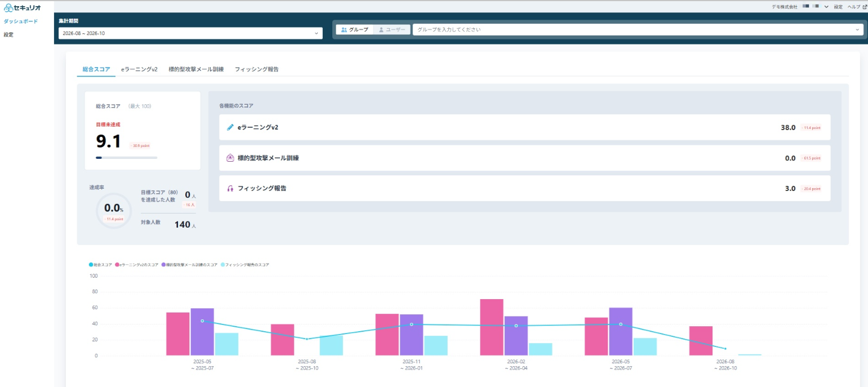Open the account menu chevron beside デモ株式会社
The width and height of the screenshot is (868, 387).
click(826, 7)
